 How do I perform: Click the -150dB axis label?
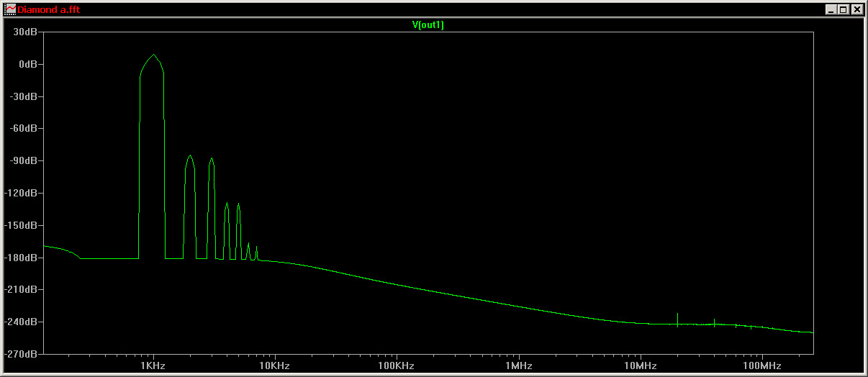(22, 226)
